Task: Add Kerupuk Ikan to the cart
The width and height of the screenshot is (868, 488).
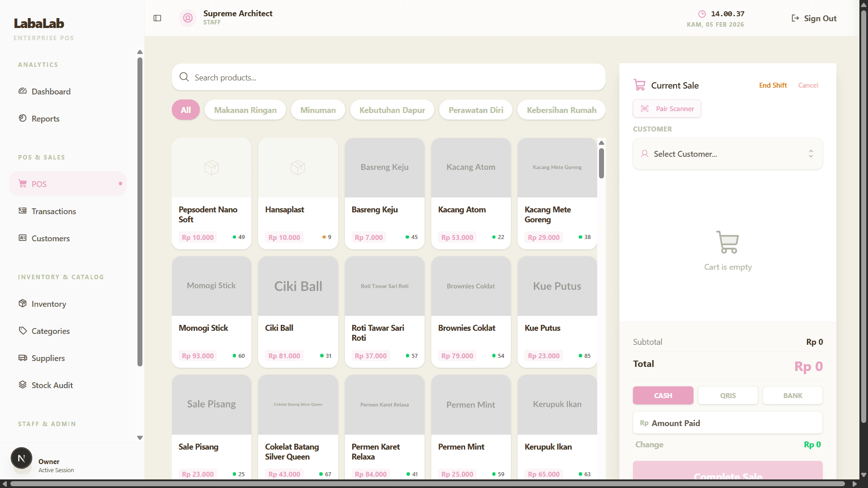Action: coord(557,427)
